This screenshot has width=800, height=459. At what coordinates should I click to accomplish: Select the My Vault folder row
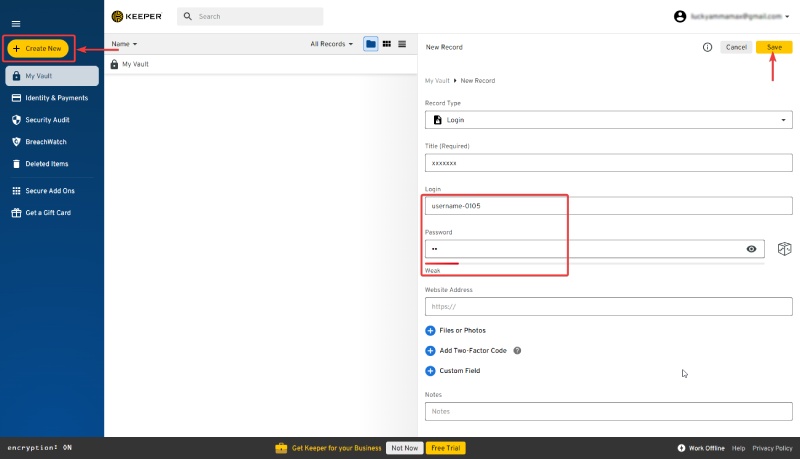[261, 64]
